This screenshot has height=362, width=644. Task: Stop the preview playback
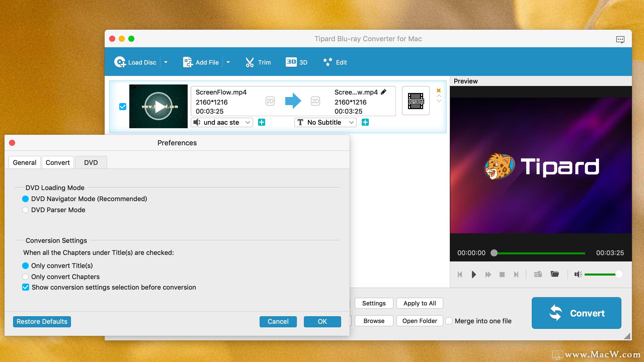point(502,274)
